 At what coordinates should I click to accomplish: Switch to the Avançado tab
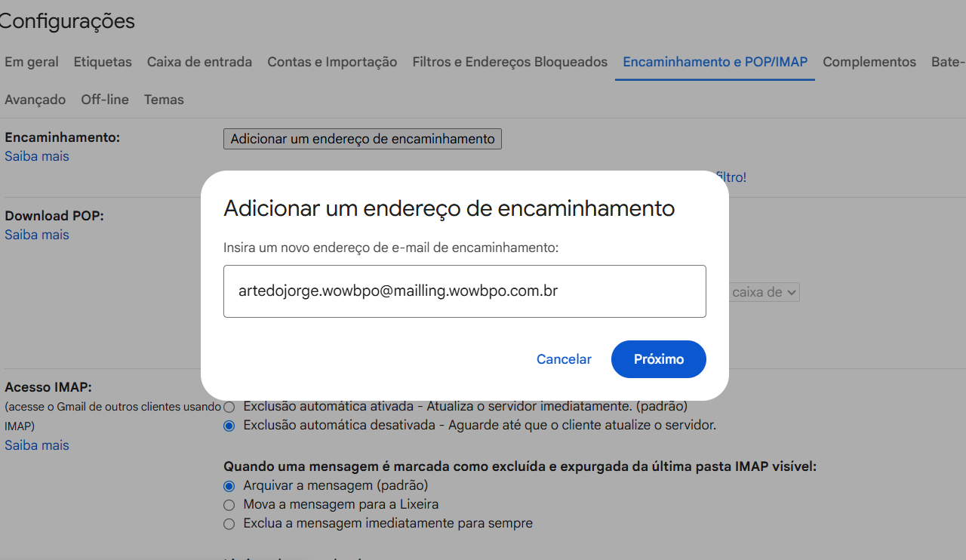[35, 100]
